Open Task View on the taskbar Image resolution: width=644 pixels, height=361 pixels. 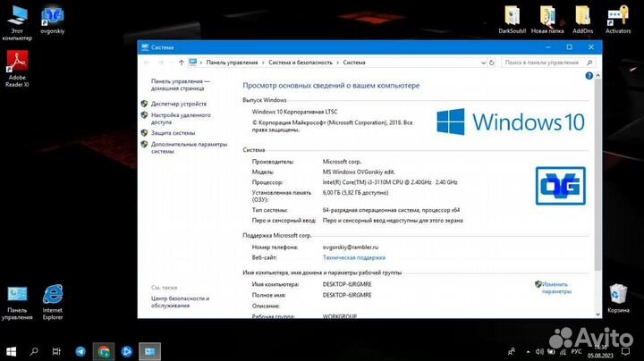(x=56, y=351)
